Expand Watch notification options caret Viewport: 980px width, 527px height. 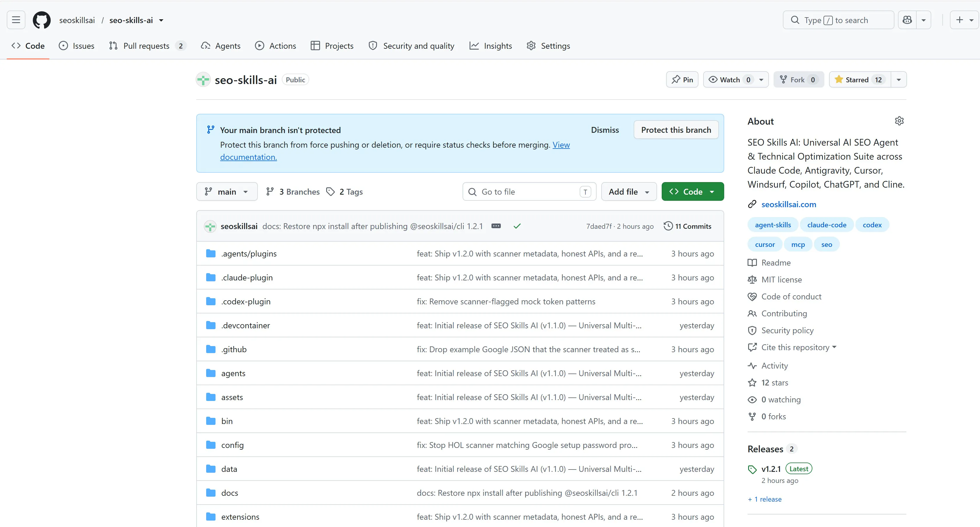pos(761,79)
